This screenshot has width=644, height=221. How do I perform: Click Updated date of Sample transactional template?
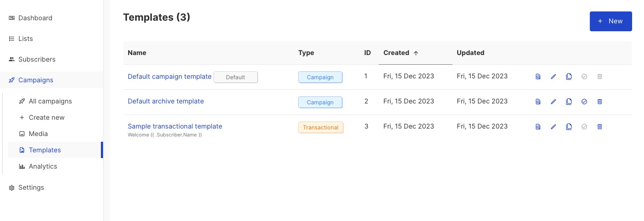pos(482,126)
